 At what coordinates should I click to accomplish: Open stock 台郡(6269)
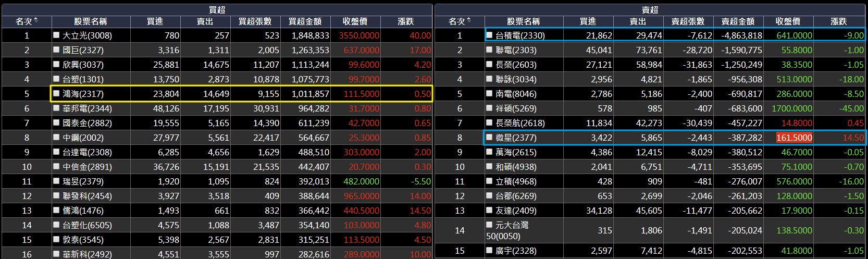click(x=516, y=196)
